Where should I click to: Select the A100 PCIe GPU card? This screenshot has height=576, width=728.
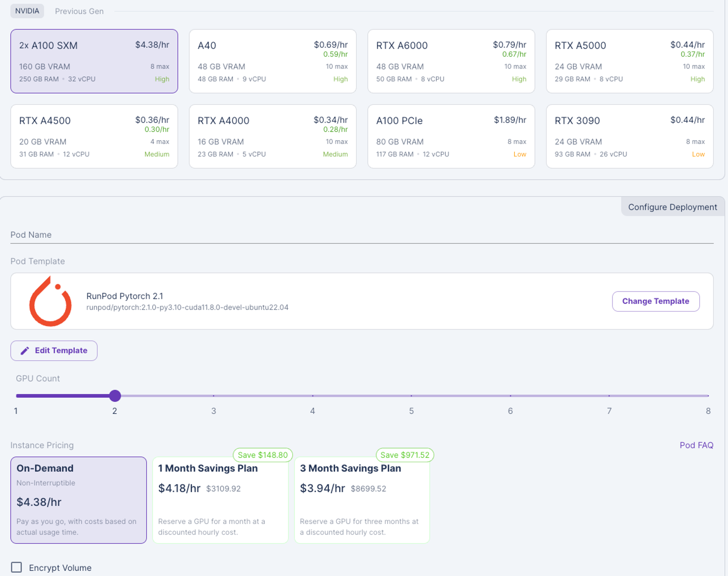tap(451, 136)
